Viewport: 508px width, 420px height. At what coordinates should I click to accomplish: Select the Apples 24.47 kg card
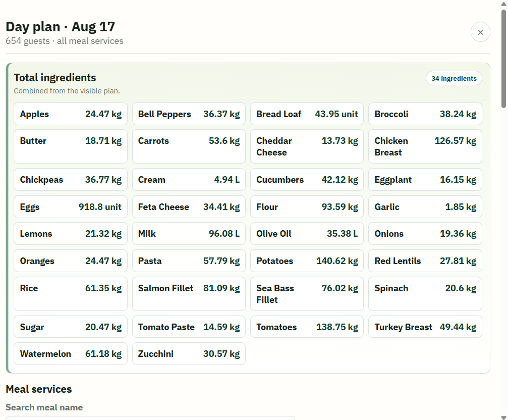point(71,114)
